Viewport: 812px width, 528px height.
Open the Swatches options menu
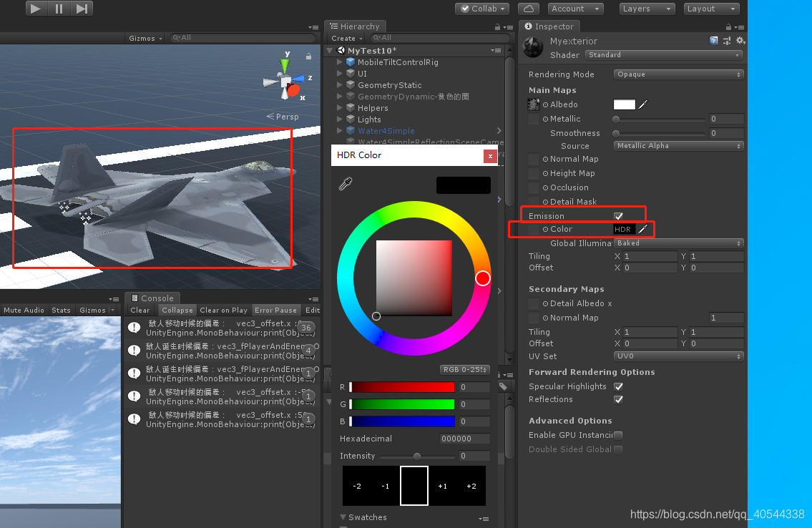click(x=484, y=518)
